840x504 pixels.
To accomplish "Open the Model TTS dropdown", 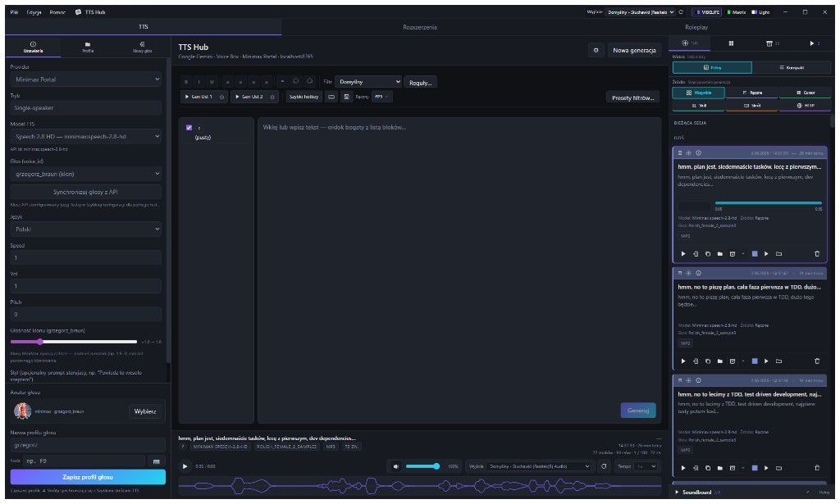I will pyautogui.click(x=85, y=136).
